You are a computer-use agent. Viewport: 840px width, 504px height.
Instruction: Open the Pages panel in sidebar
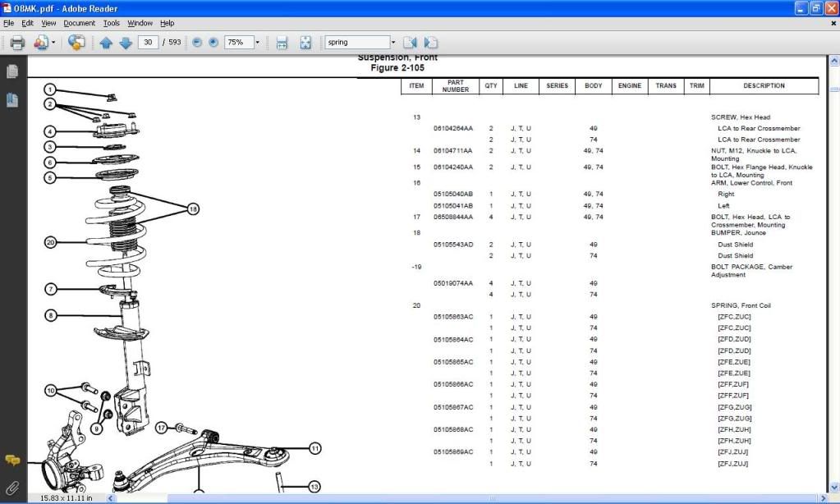(x=12, y=72)
